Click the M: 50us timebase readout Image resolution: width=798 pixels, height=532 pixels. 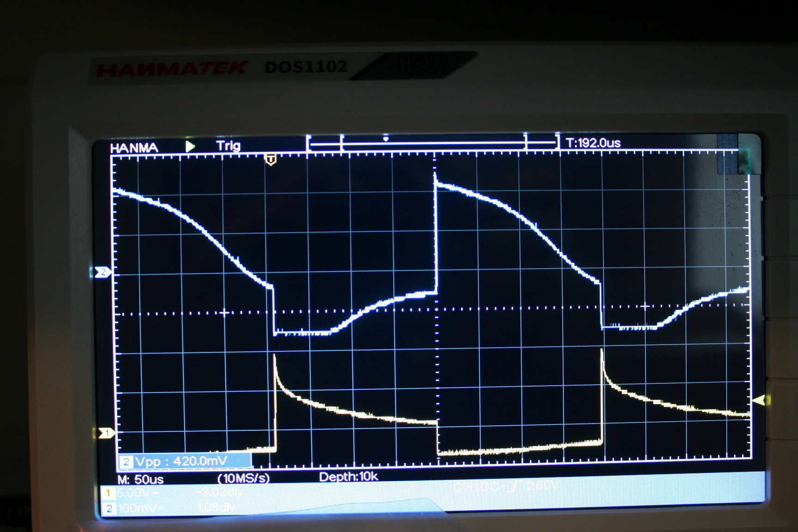140,479
